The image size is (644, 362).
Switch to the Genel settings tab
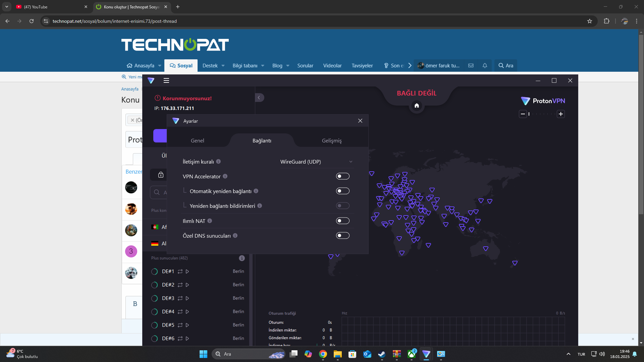click(197, 141)
